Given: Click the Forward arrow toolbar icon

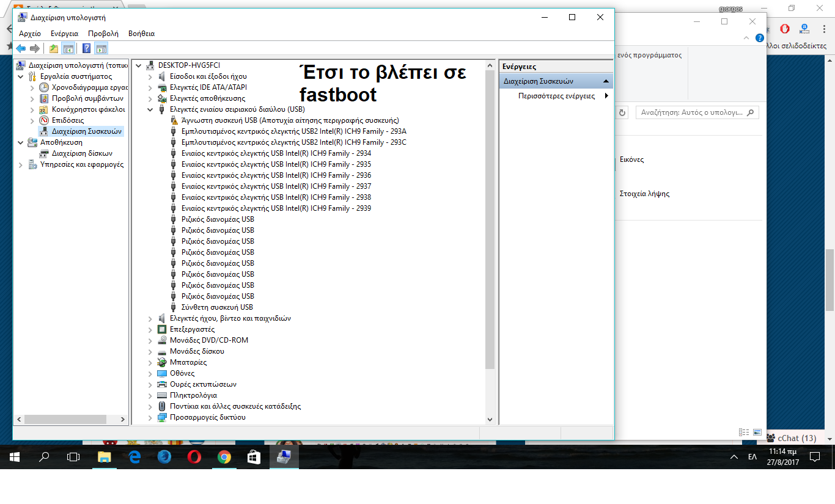Looking at the screenshot, I should click(x=35, y=49).
